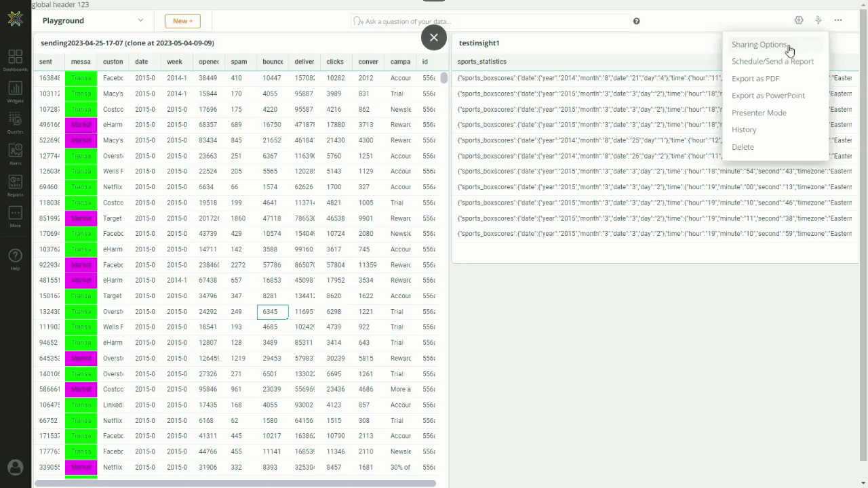This screenshot has height=488, width=868.
Task: Choose Export as PDF
Action: click(755, 79)
